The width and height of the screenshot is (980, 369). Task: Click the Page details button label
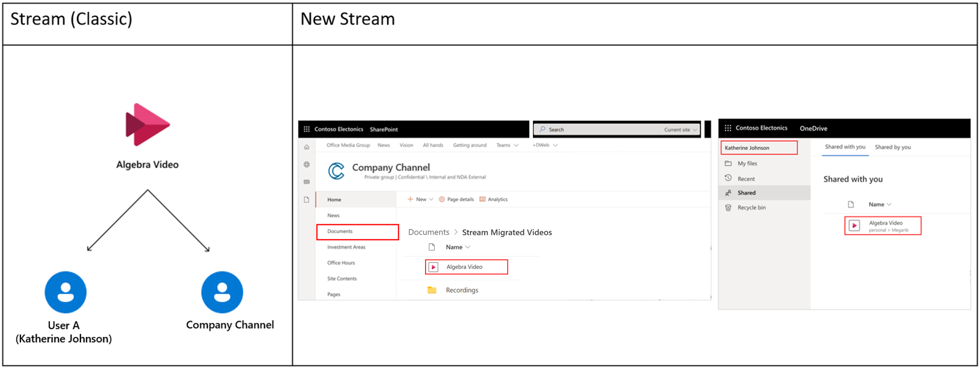(460, 199)
